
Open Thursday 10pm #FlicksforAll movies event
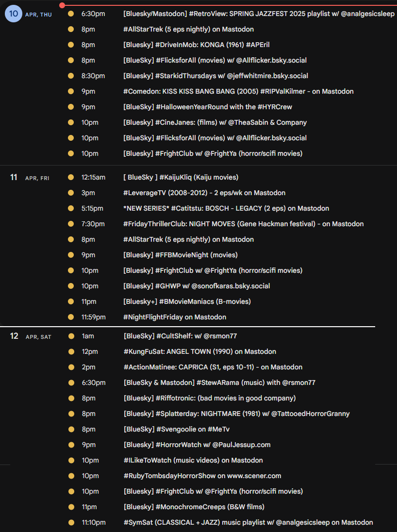[215, 138]
